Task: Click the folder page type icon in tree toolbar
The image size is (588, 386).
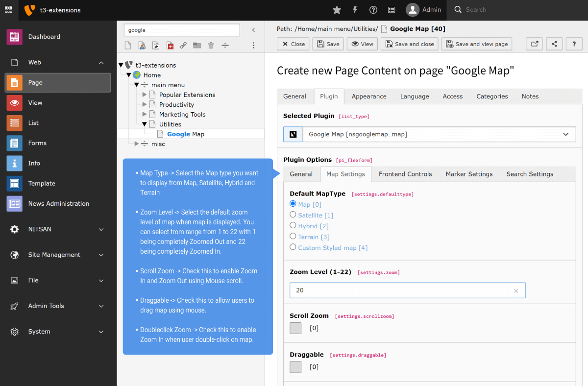Action: [x=197, y=46]
